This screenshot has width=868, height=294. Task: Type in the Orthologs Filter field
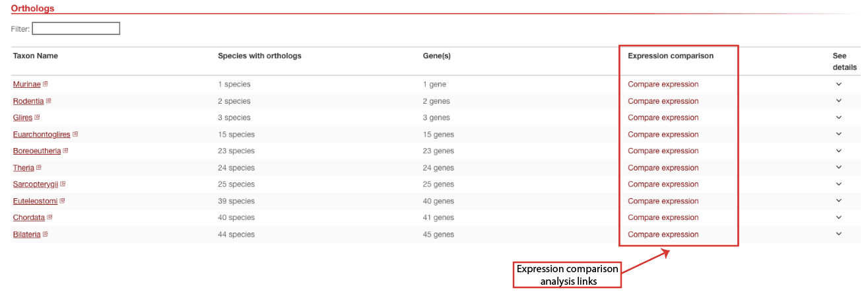pyautogui.click(x=76, y=28)
